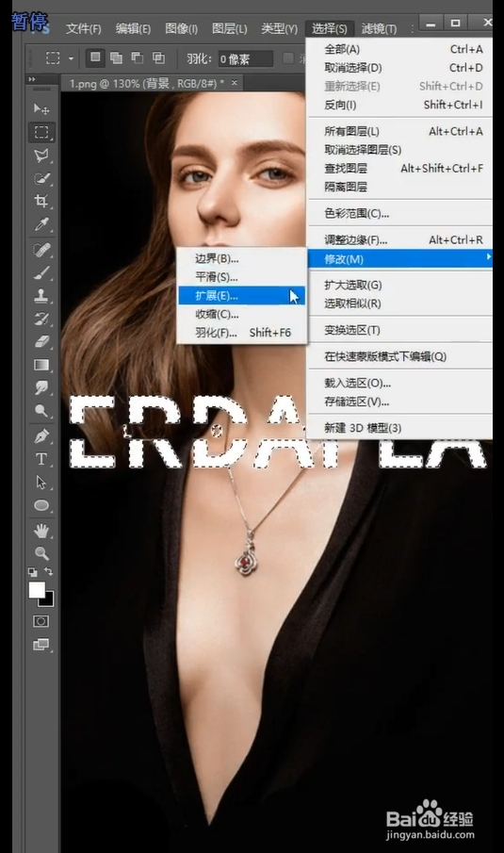The image size is (504, 853).
Task: Choose 羽化(F)... from the submenu
Action: tap(241, 333)
